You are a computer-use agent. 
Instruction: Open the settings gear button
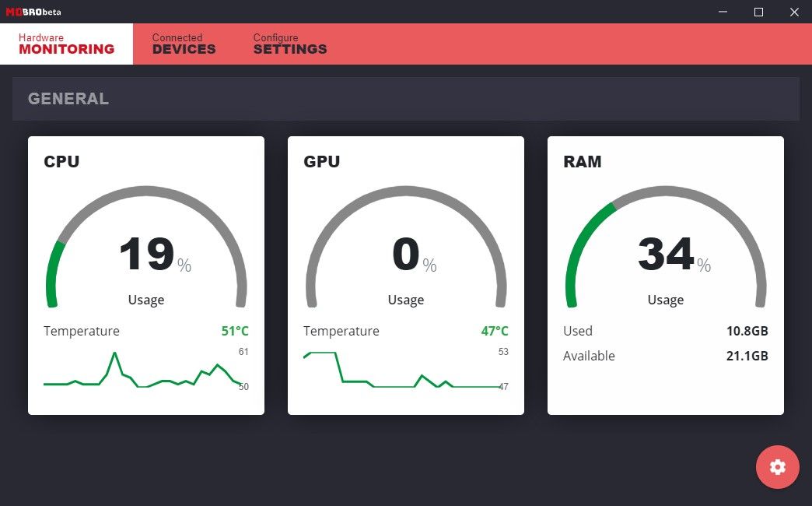[x=777, y=467]
